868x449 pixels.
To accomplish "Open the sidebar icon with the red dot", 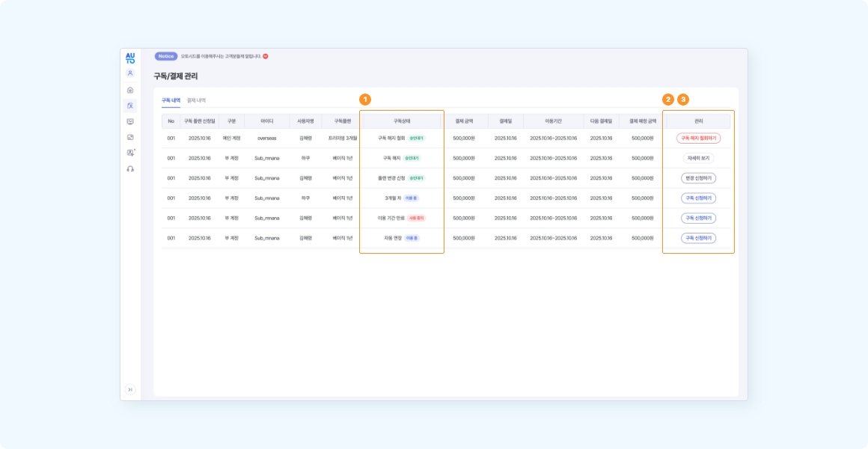I will pyautogui.click(x=130, y=153).
